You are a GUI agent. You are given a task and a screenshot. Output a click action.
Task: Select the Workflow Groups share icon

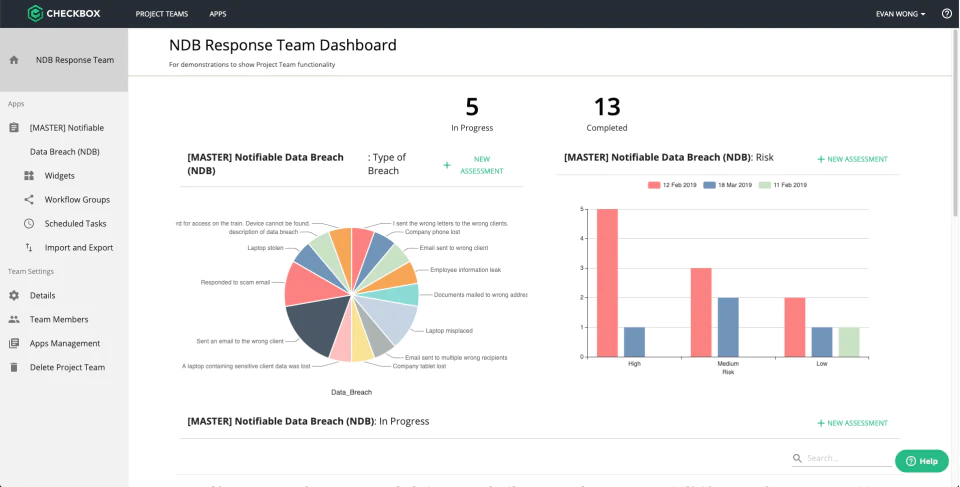(x=29, y=200)
